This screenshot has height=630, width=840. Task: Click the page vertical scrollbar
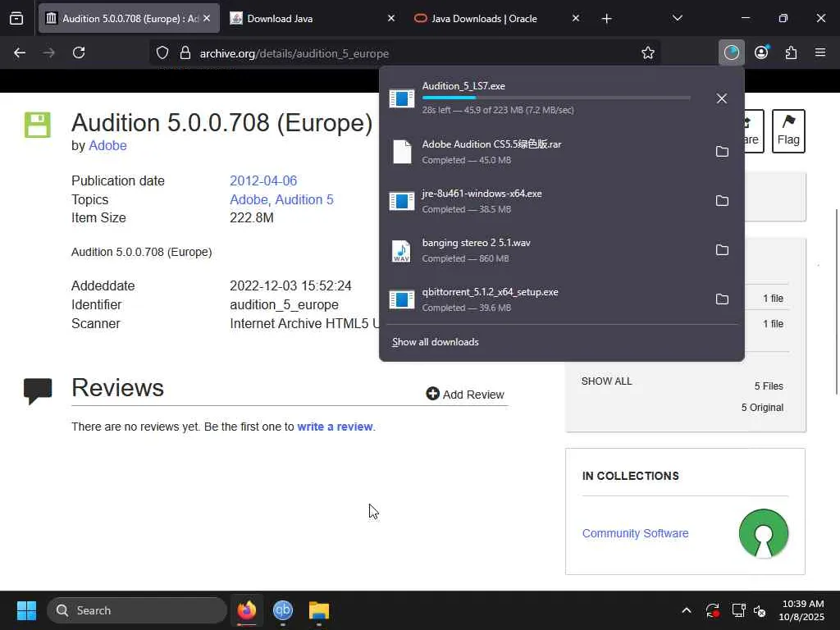pos(836,302)
